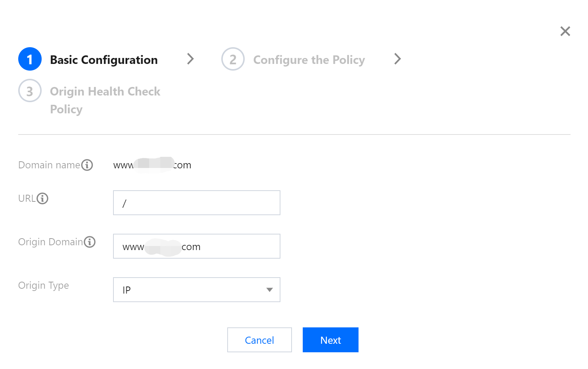The height and width of the screenshot is (369, 588).
Task: Click the chevron after Basic Configuration
Action: [x=190, y=59]
